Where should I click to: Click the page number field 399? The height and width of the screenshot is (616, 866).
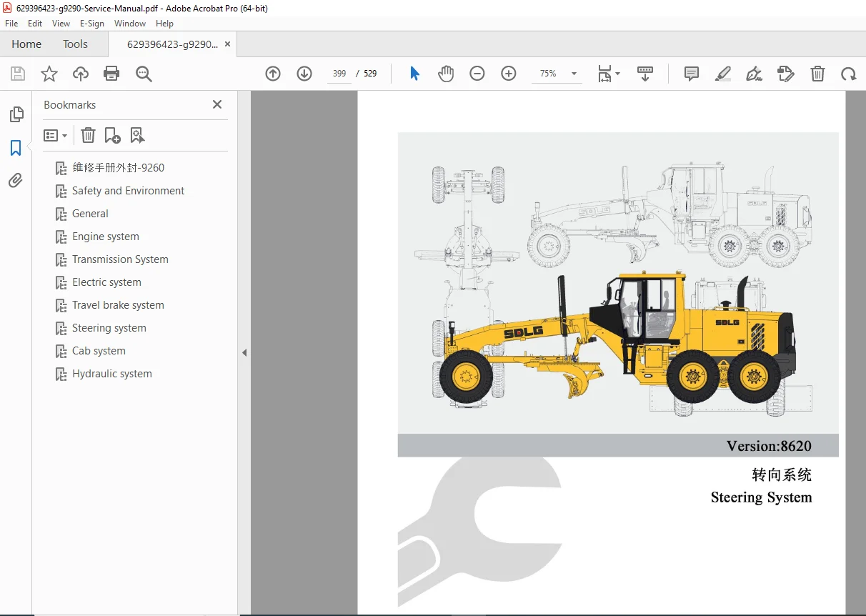pos(339,74)
